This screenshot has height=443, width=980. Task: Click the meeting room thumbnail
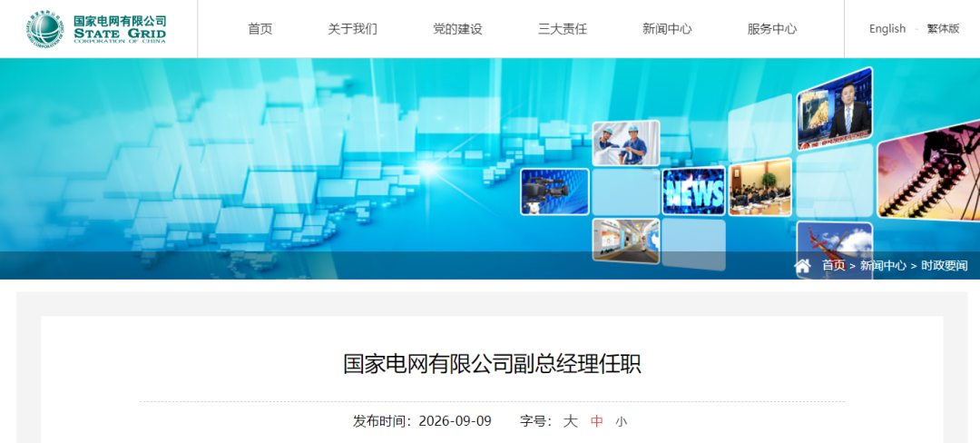[x=760, y=187]
